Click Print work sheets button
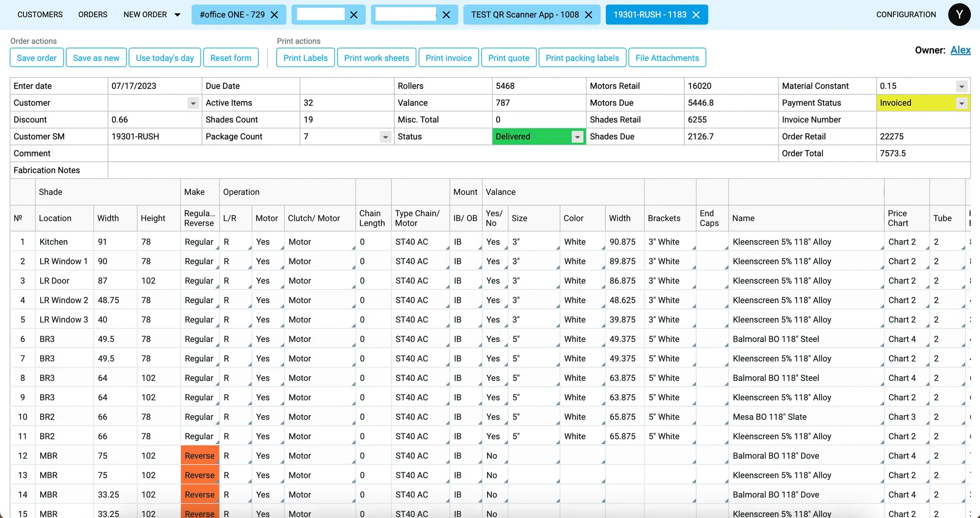This screenshot has height=518, width=980. pyautogui.click(x=377, y=58)
